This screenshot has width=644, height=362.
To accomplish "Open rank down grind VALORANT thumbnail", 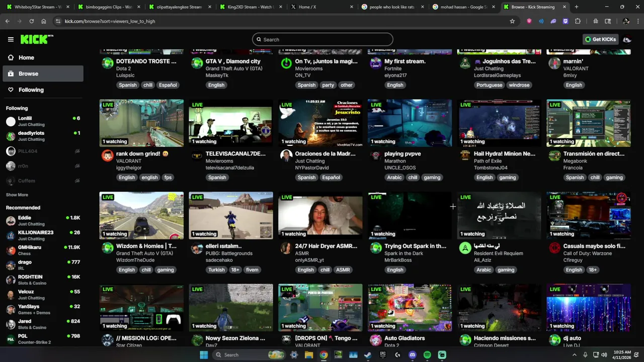I will coord(141,123).
